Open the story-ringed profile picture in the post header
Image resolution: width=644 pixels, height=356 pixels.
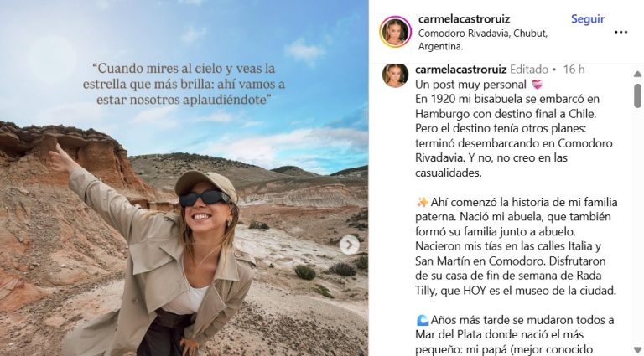coord(396,32)
